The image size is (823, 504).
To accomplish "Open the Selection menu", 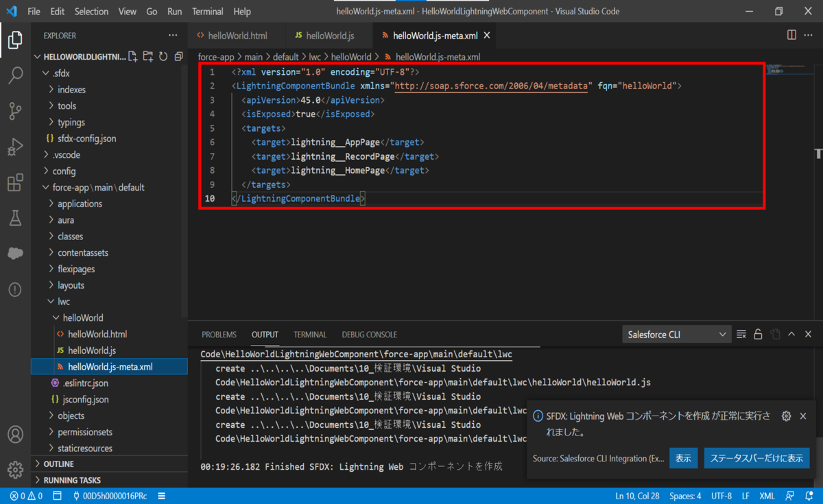I will point(91,12).
